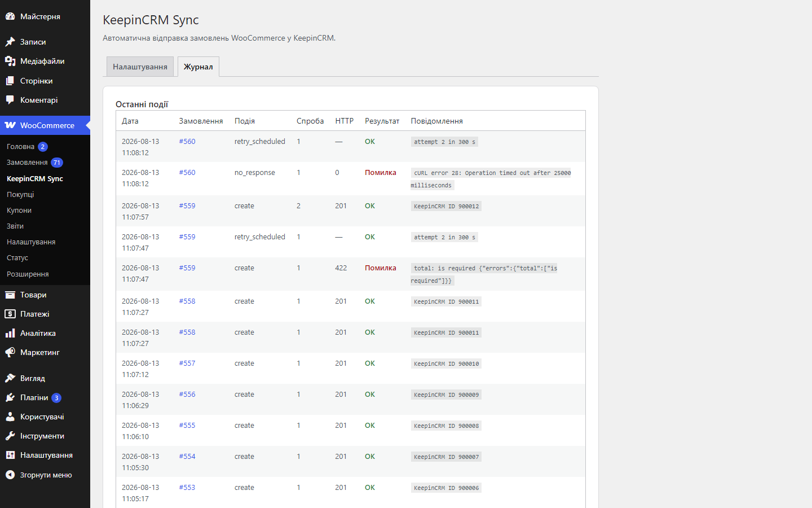
Task: Click the Згорнути меню arrow icon
Action: [10, 475]
